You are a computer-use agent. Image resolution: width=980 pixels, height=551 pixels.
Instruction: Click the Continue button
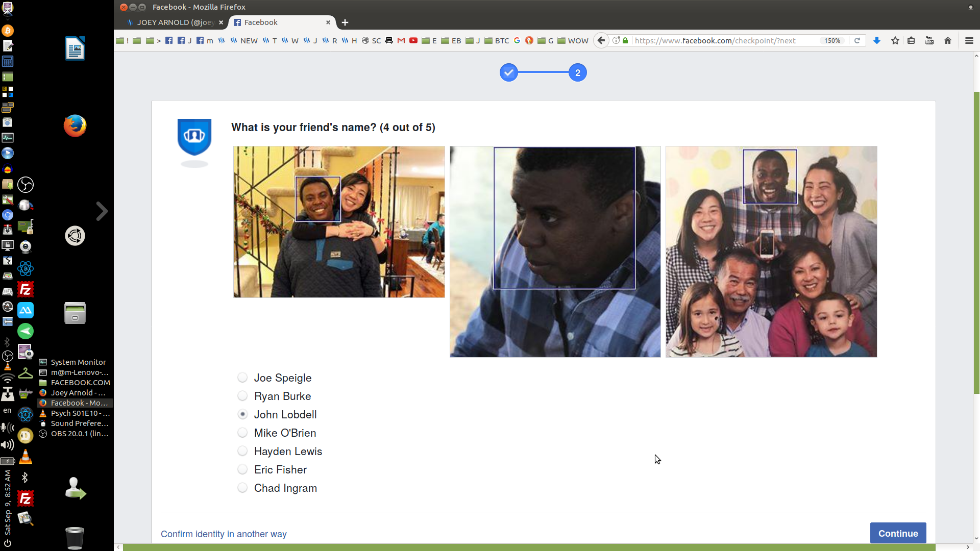(x=898, y=533)
